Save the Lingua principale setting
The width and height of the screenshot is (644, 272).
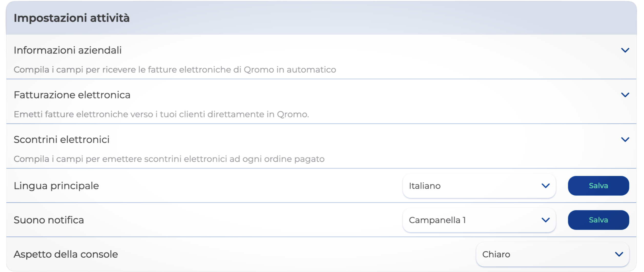pos(598,186)
